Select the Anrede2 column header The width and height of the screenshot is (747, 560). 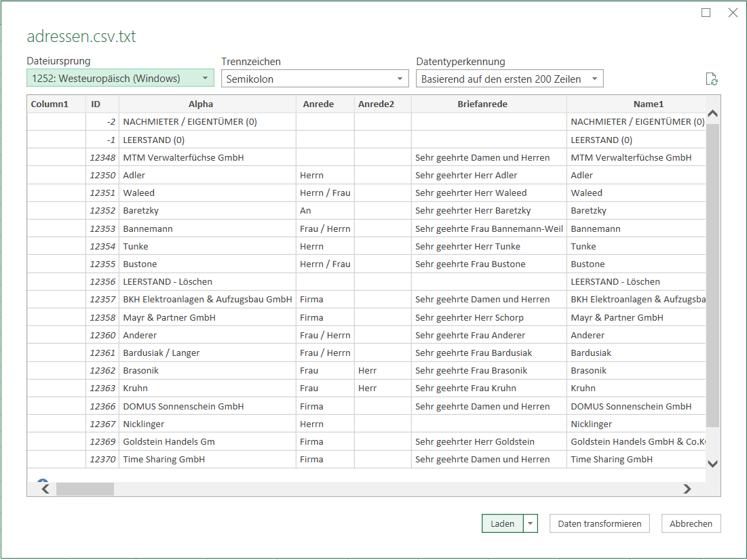pyautogui.click(x=383, y=104)
